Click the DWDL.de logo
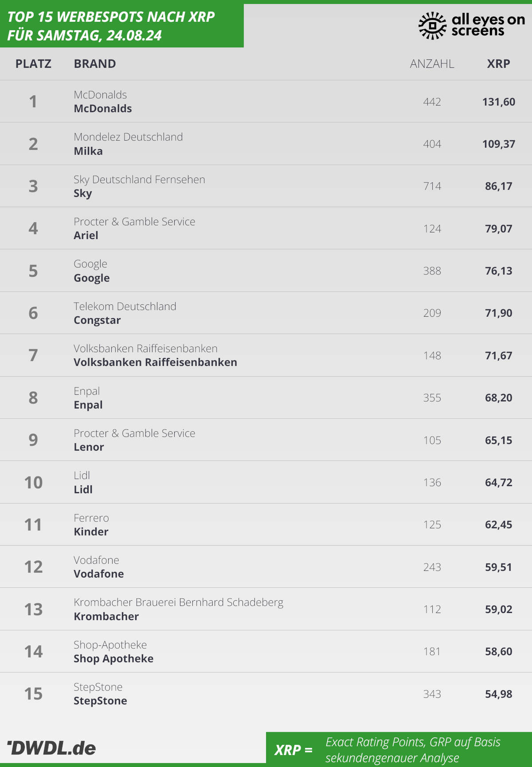Screen dimensions: 532x767 [x=51, y=748]
